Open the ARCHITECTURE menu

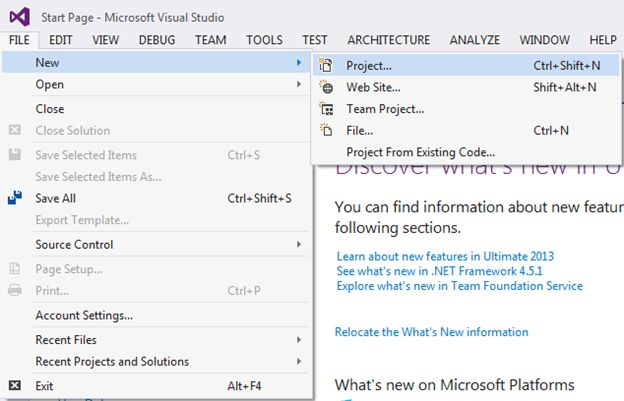[x=388, y=40]
